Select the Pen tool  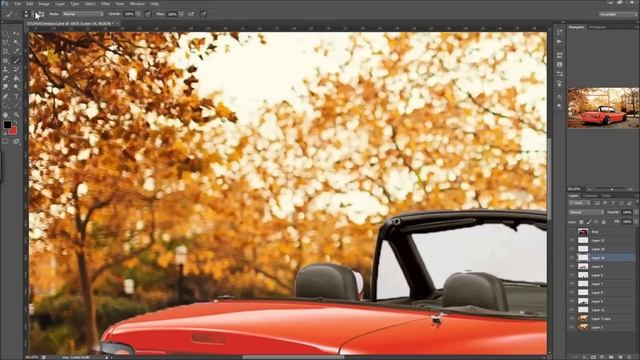coord(5,97)
